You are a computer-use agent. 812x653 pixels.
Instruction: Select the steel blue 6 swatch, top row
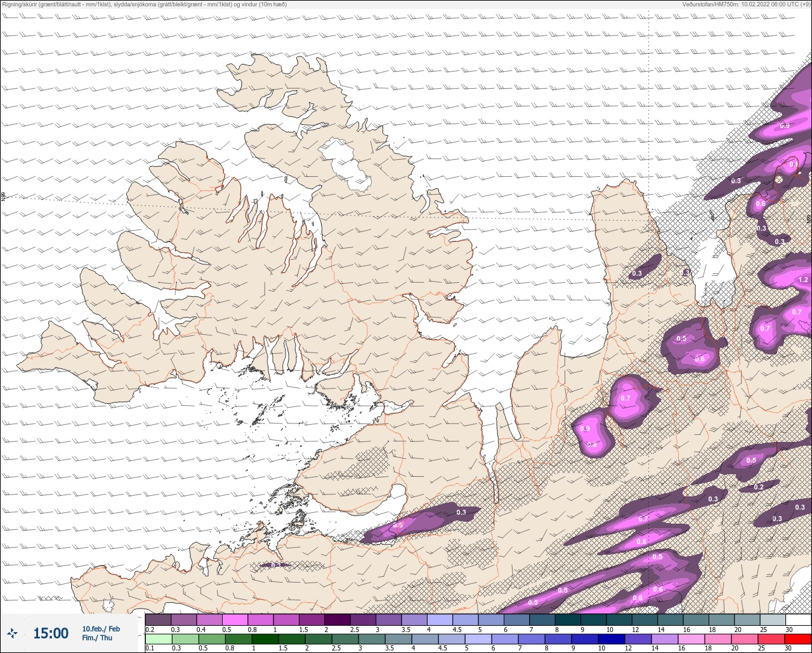point(516,619)
